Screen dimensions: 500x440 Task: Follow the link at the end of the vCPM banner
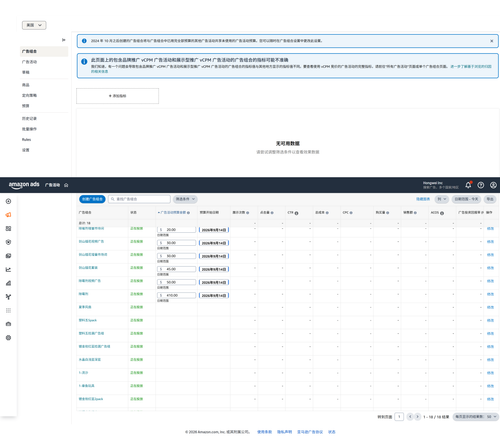coord(471,67)
